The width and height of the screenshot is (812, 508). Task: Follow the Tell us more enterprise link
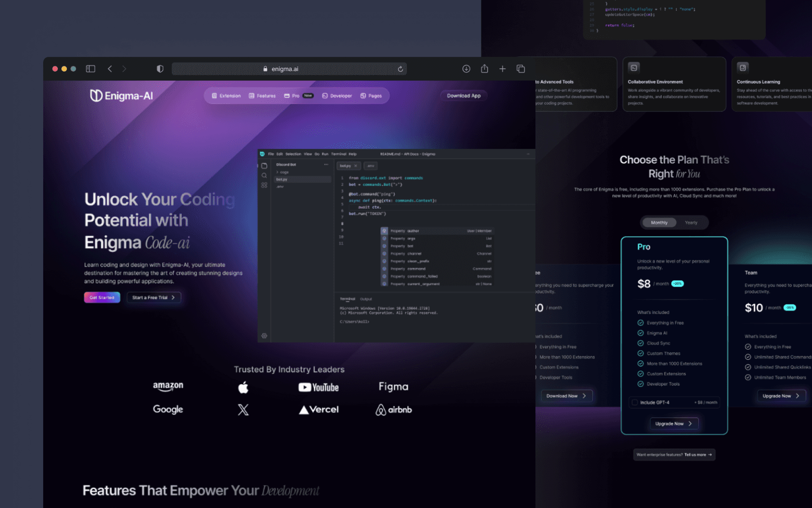pos(698,455)
